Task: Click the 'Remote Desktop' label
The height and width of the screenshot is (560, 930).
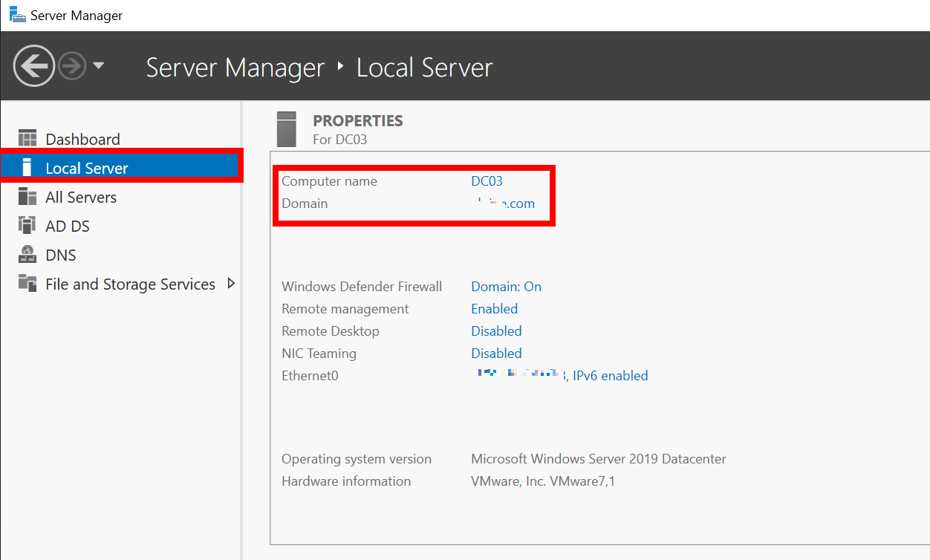Action: [331, 331]
